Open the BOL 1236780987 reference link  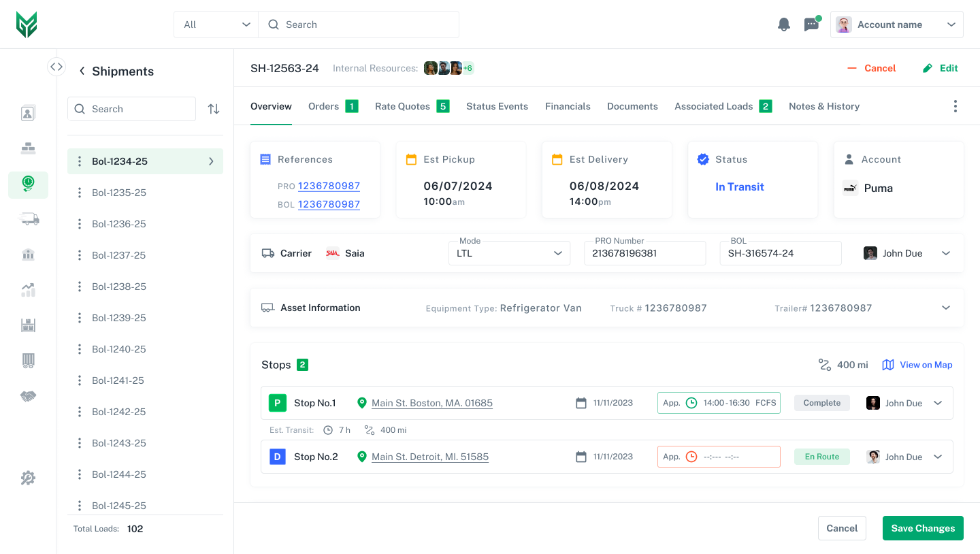pos(329,204)
